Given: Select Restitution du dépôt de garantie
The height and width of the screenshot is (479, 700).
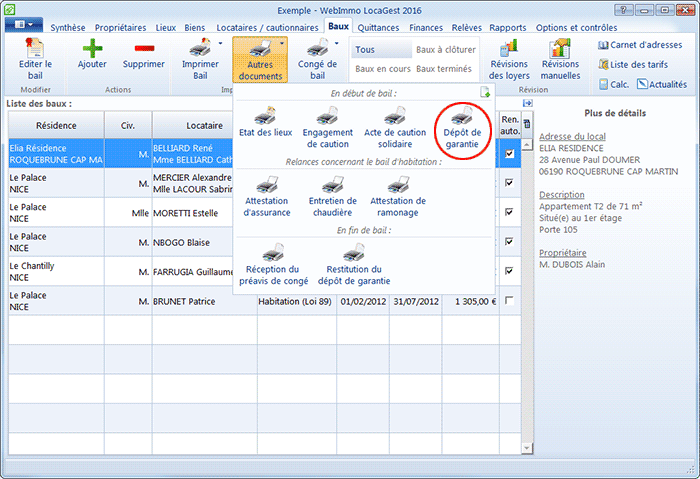Looking at the screenshot, I should pos(354,264).
